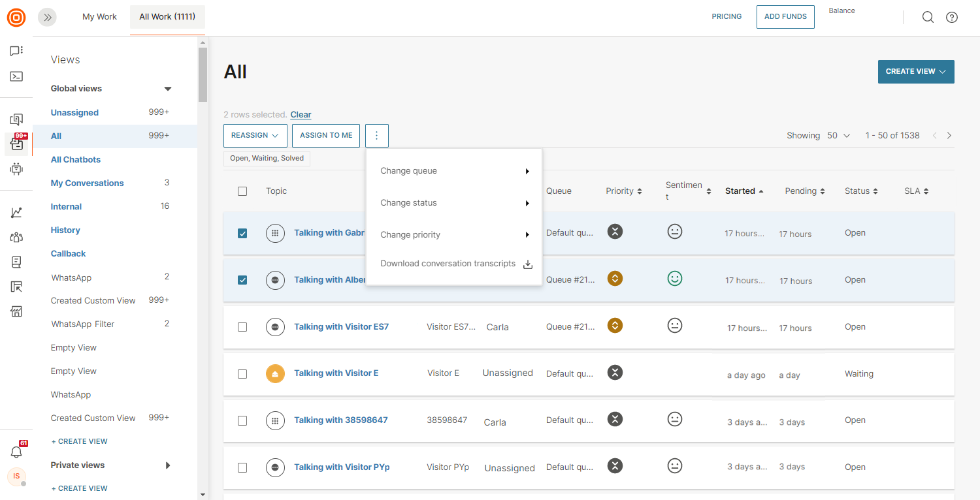980x500 pixels.
Task: Click the Clear selection link
Action: (301, 115)
